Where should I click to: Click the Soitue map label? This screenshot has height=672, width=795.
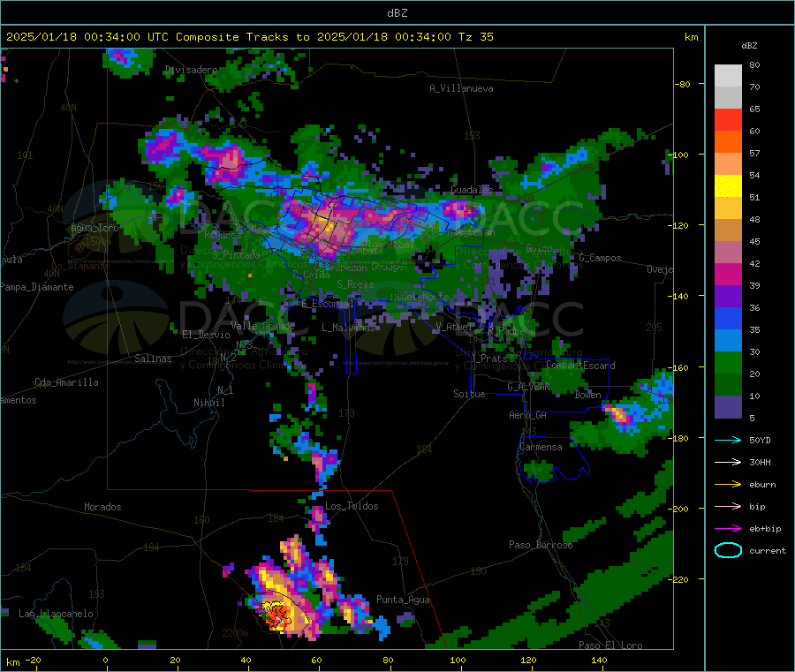click(x=469, y=394)
